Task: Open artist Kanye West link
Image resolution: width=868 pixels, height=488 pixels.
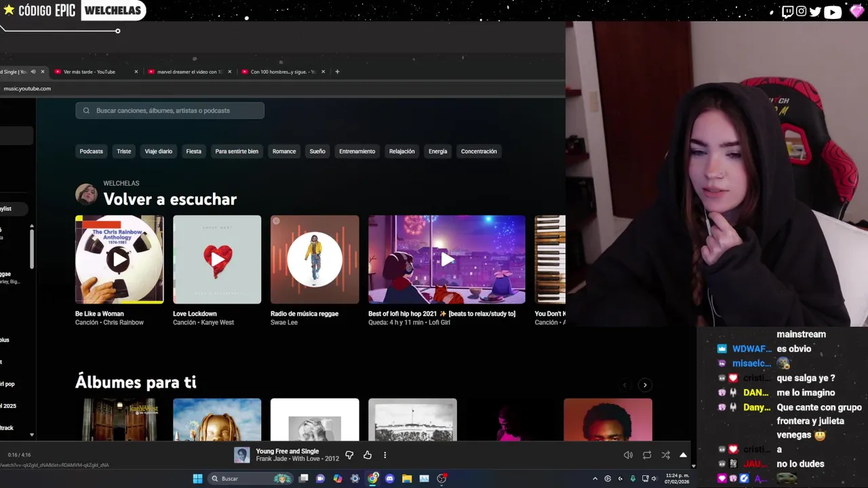Action: point(218,323)
